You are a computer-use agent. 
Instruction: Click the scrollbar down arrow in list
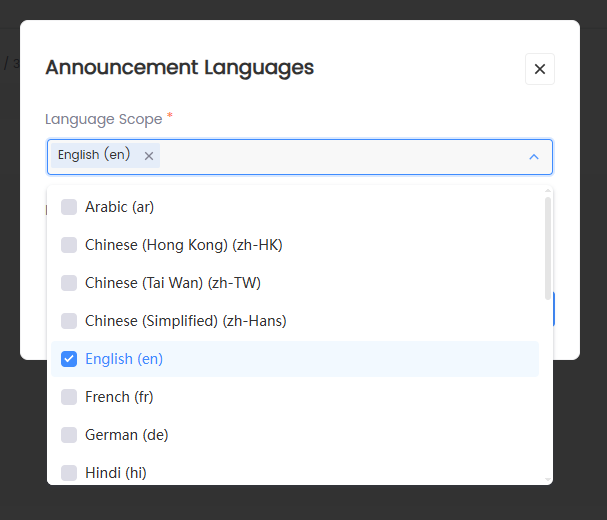548,479
